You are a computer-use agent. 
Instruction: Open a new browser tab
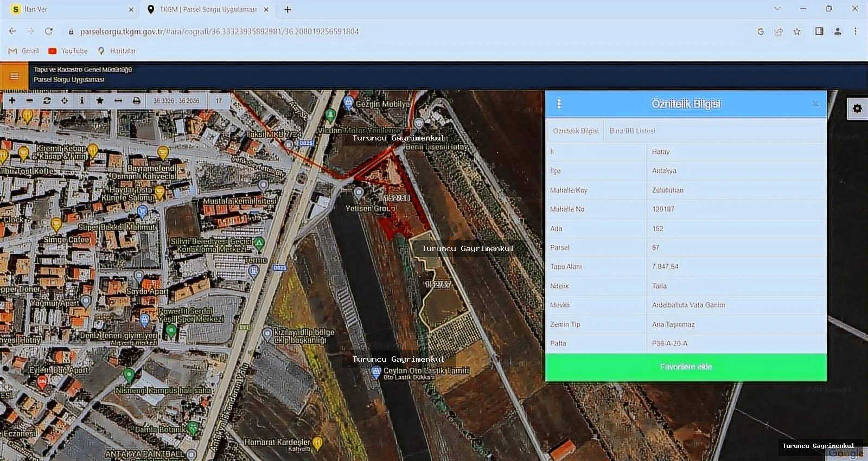[x=288, y=9]
